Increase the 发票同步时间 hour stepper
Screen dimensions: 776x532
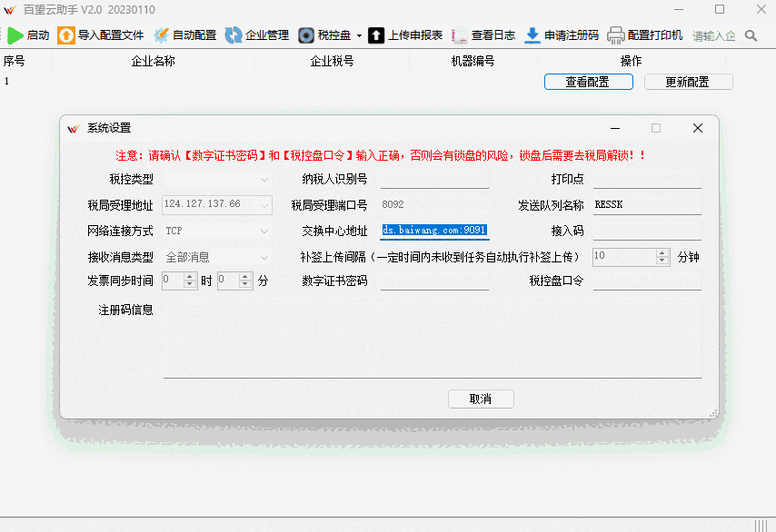pyautogui.click(x=190, y=277)
